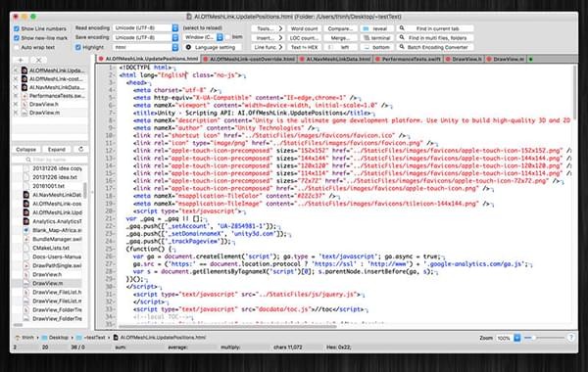
Task: Click the magnifier on Find in current tab
Action: (x=402, y=28)
